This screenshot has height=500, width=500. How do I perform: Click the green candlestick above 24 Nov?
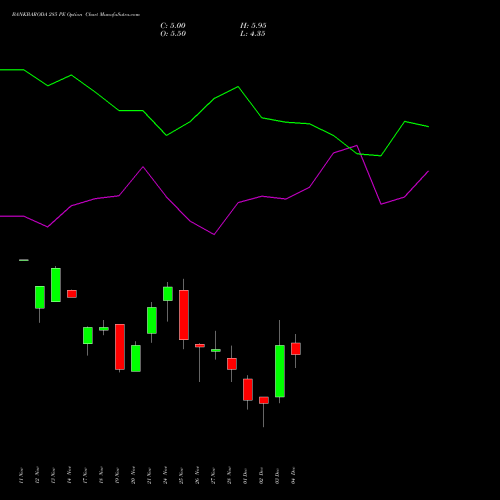168,294
